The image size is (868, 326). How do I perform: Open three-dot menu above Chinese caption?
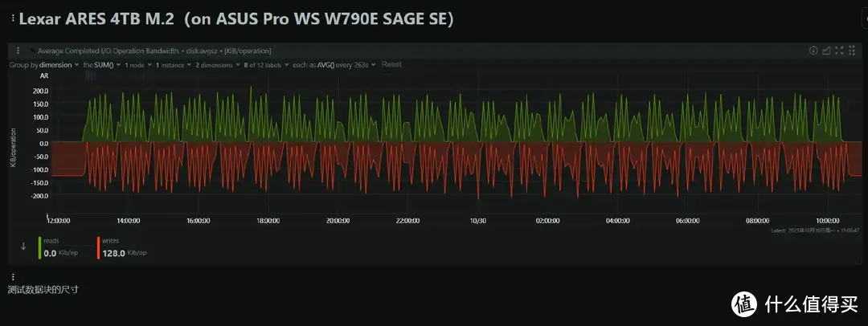coord(12,276)
